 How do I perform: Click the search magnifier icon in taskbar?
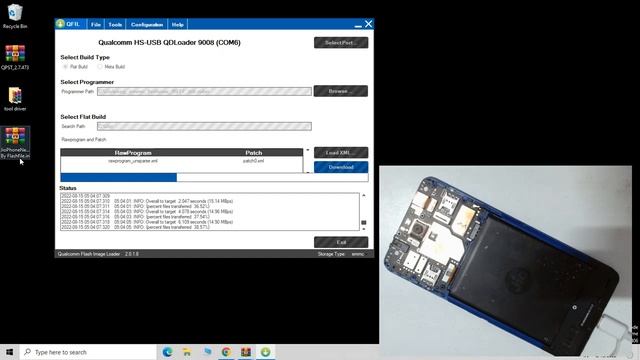(x=28, y=351)
